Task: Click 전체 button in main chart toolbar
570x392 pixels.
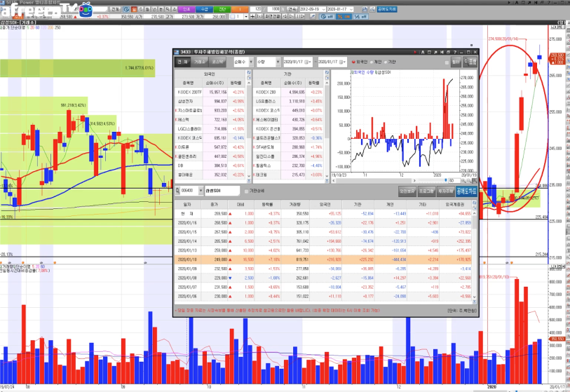Action: [x=115, y=9]
